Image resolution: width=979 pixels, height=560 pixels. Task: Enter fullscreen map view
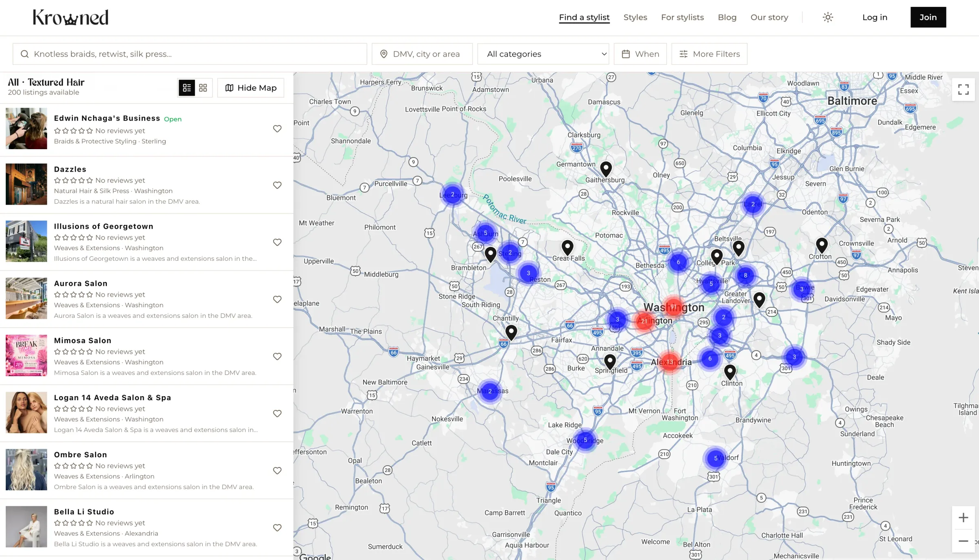click(x=963, y=89)
